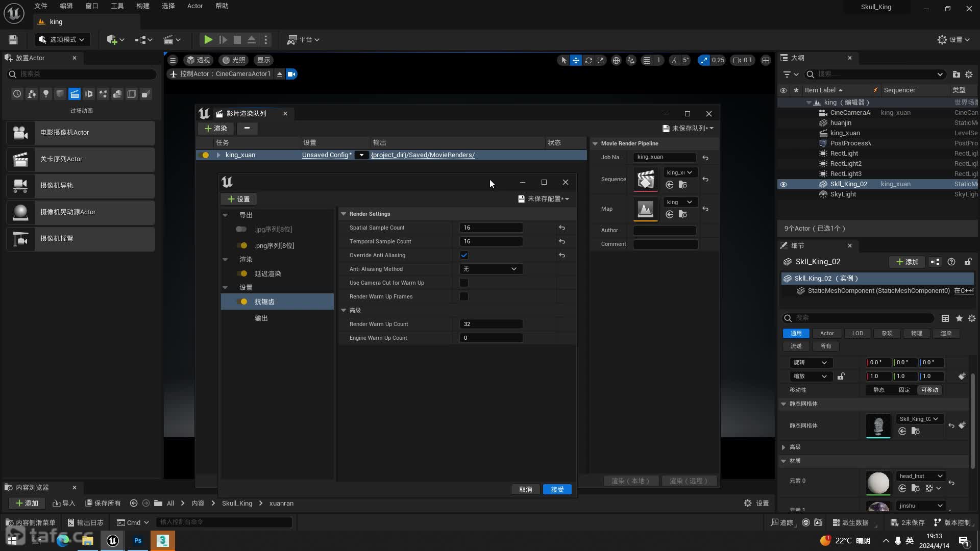This screenshot has width=980, height=551.
Task: Select the Cinematic category icon in Place Actors
Action: point(75,94)
